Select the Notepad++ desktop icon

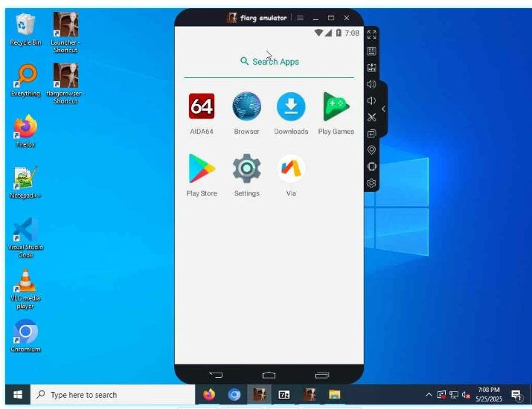pos(25,182)
